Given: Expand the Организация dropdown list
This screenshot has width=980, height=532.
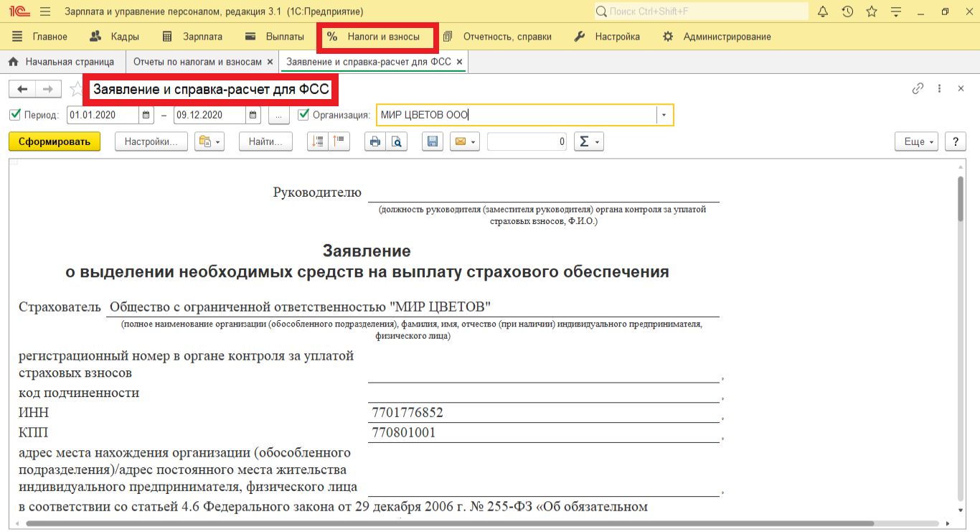Looking at the screenshot, I should click(x=664, y=115).
